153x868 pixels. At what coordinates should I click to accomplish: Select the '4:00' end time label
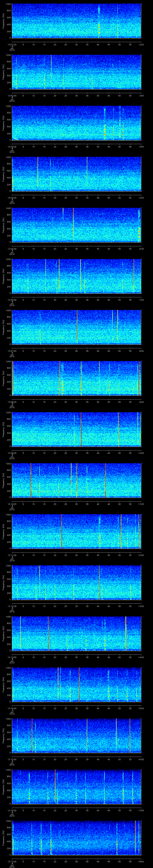(141, 147)
